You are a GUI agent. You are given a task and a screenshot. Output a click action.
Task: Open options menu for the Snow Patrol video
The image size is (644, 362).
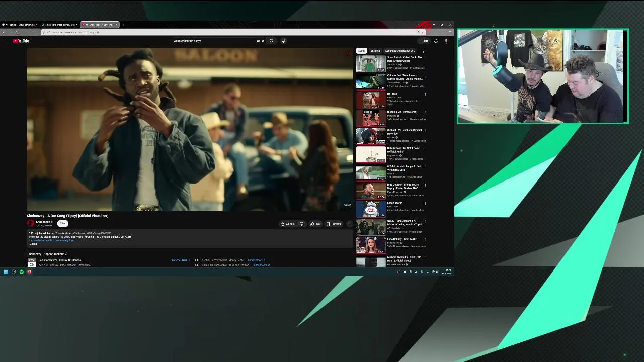point(426,58)
